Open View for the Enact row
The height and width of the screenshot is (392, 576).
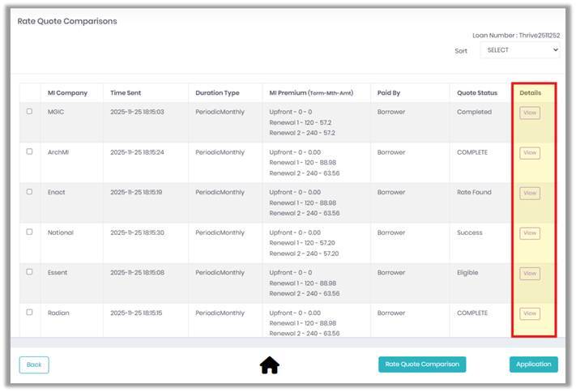click(x=530, y=194)
